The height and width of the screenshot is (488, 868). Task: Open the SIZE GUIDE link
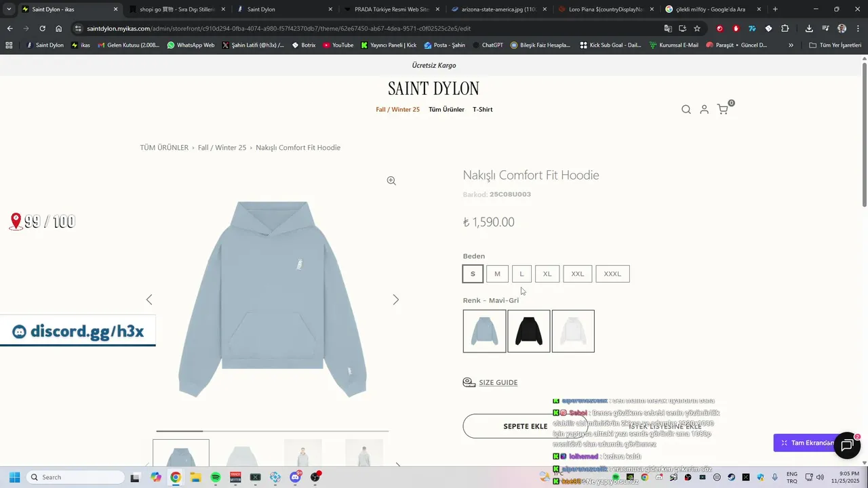pyautogui.click(x=498, y=382)
